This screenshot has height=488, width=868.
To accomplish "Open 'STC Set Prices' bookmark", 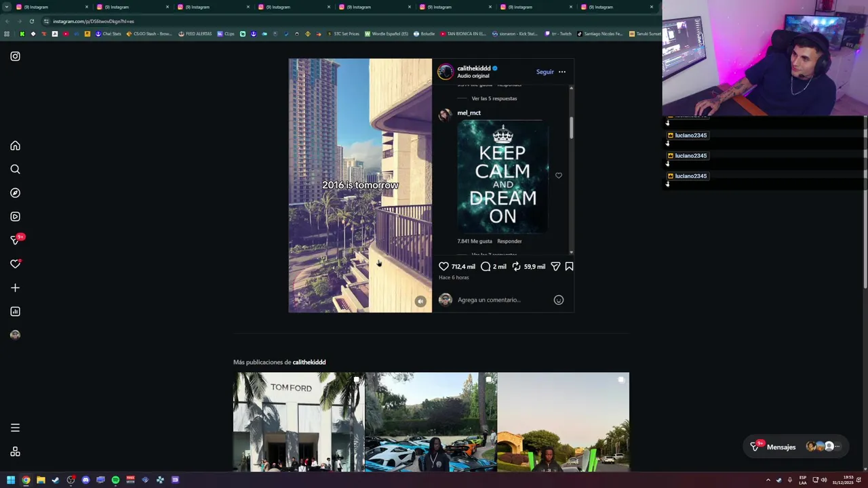I will coord(342,34).
